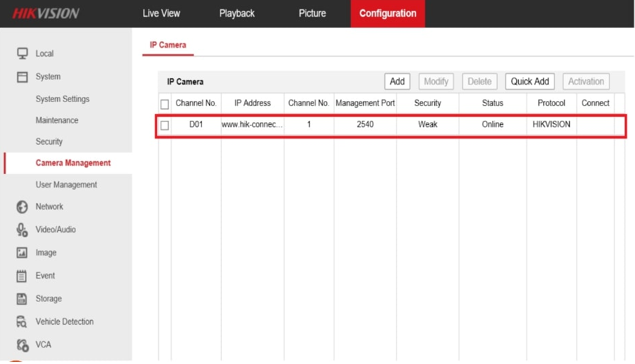Open the Live View tab
Viewport: 635px width, 364px height.
(161, 14)
